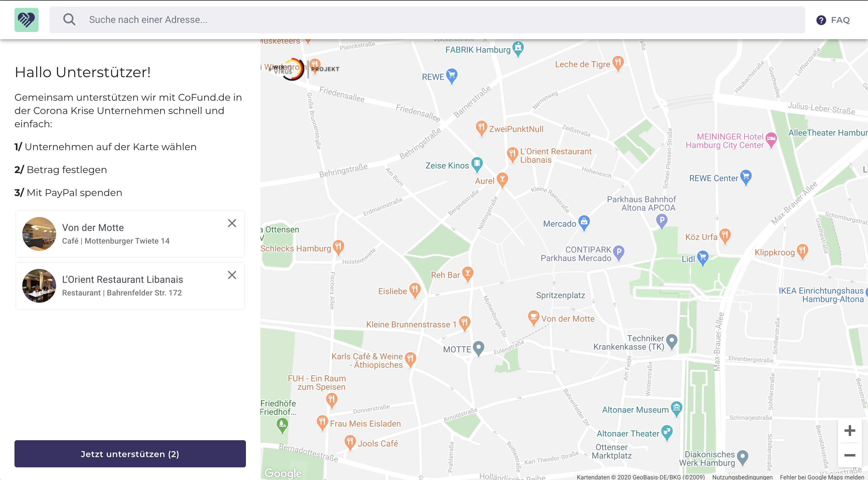
Task: Remove L'Orient Restaurant Libanais from list
Action: click(x=232, y=275)
